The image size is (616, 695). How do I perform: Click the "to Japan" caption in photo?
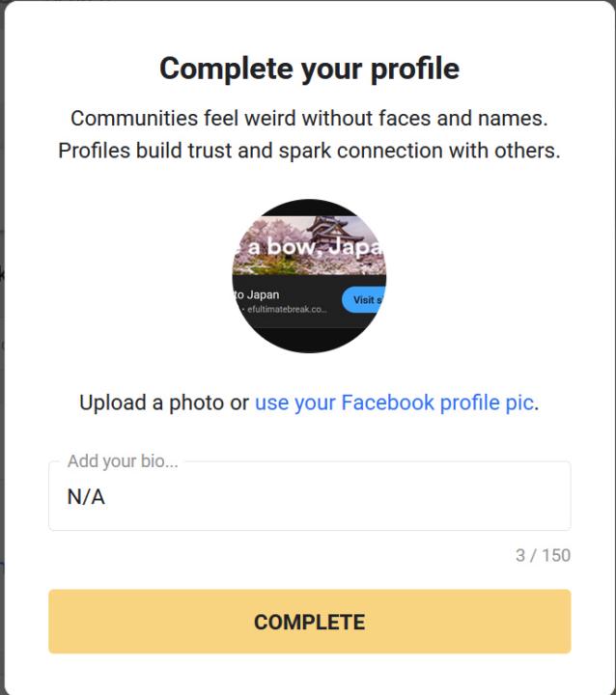[259, 294]
